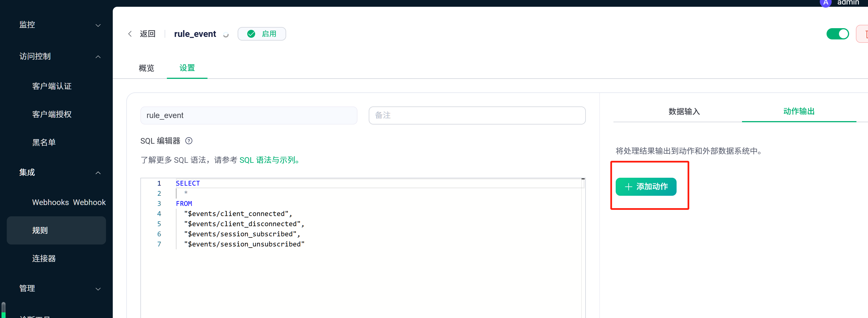Click the rule_event name input field
The height and width of the screenshot is (318, 868).
(x=249, y=115)
